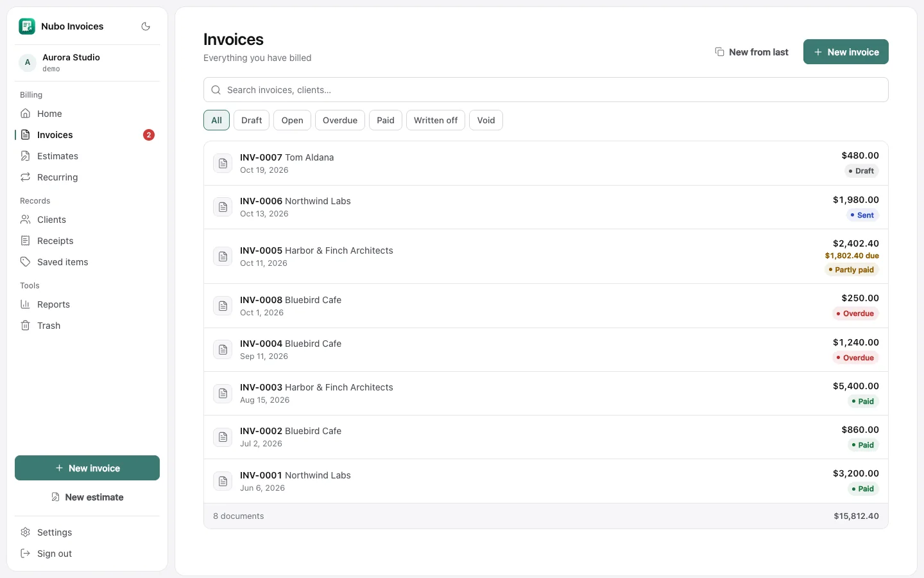
Task: Click the document icon for INV-0002
Action: [223, 437]
